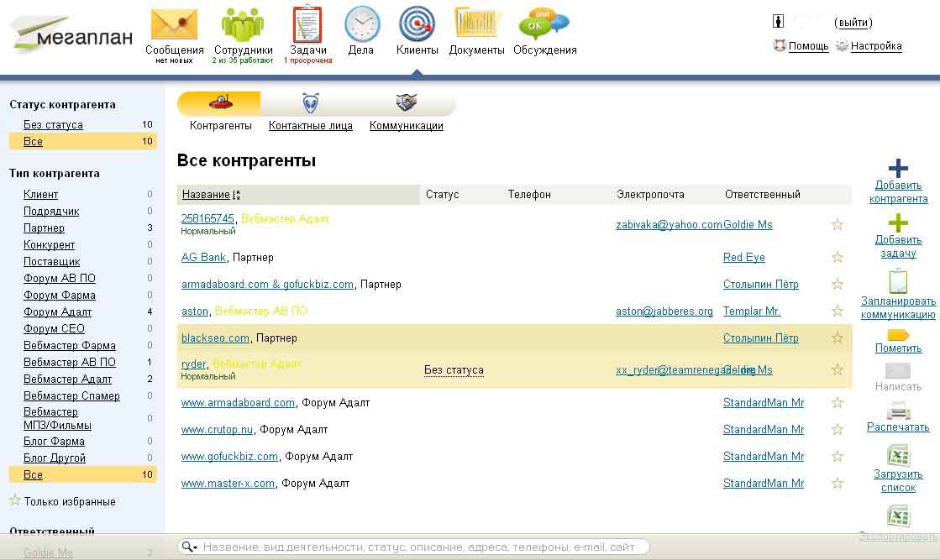Click the Настройка gear icon
This screenshot has width=940, height=560.
point(842,45)
